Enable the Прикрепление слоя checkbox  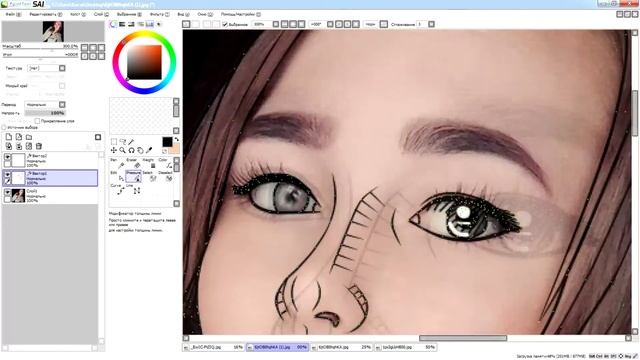(x=37, y=121)
